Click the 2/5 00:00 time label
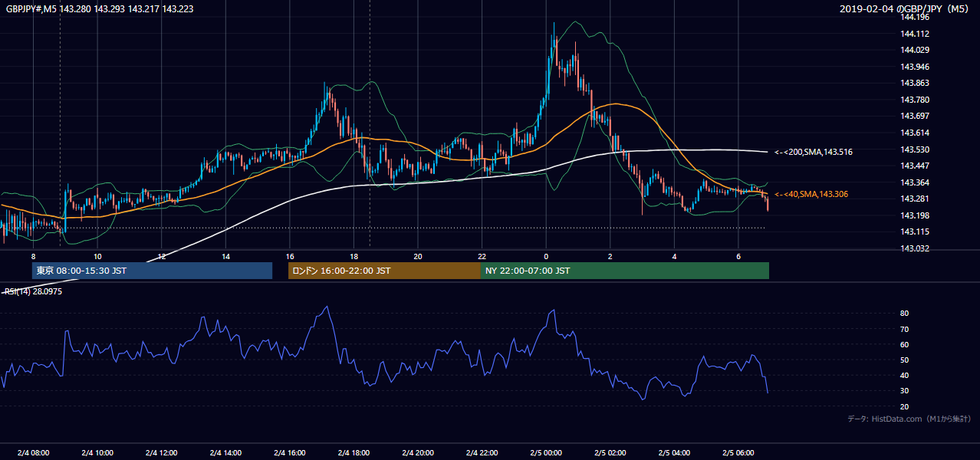This screenshot has height=460, width=980. [546, 452]
